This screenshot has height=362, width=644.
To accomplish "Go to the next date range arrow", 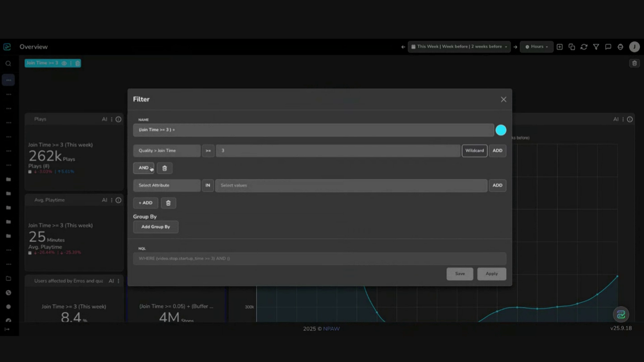I will point(515,47).
